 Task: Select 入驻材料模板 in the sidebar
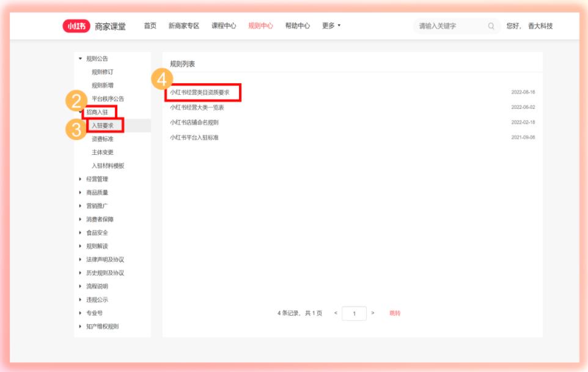[108, 166]
